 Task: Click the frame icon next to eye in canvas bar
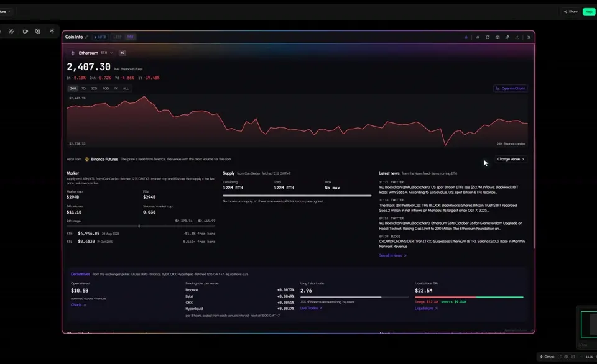pos(573,357)
